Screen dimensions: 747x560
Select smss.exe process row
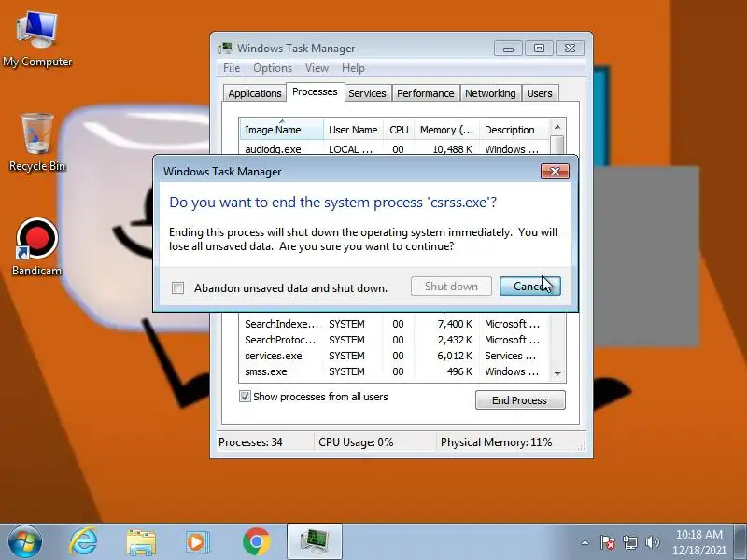pos(394,371)
